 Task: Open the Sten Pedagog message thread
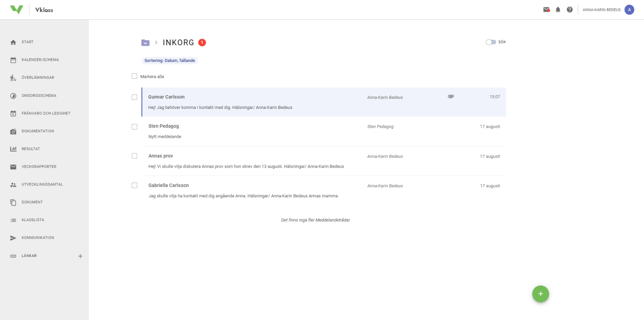tap(252, 131)
